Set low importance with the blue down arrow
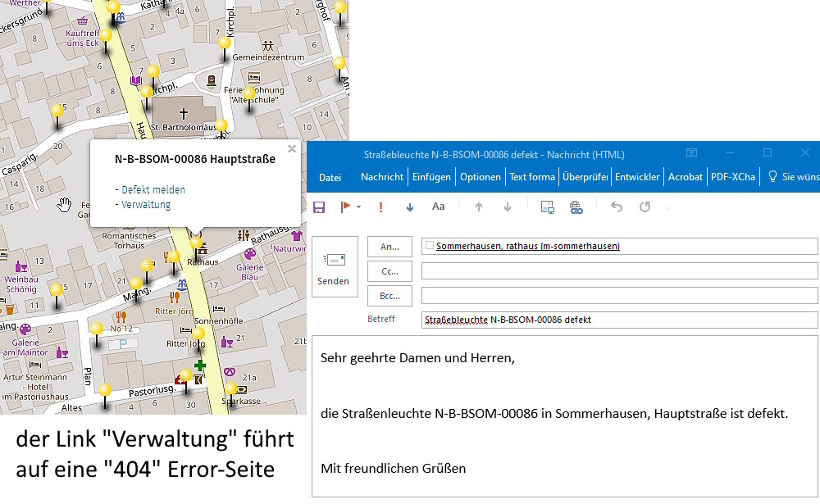This screenshot has height=504, width=820. pyautogui.click(x=410, y=207)
